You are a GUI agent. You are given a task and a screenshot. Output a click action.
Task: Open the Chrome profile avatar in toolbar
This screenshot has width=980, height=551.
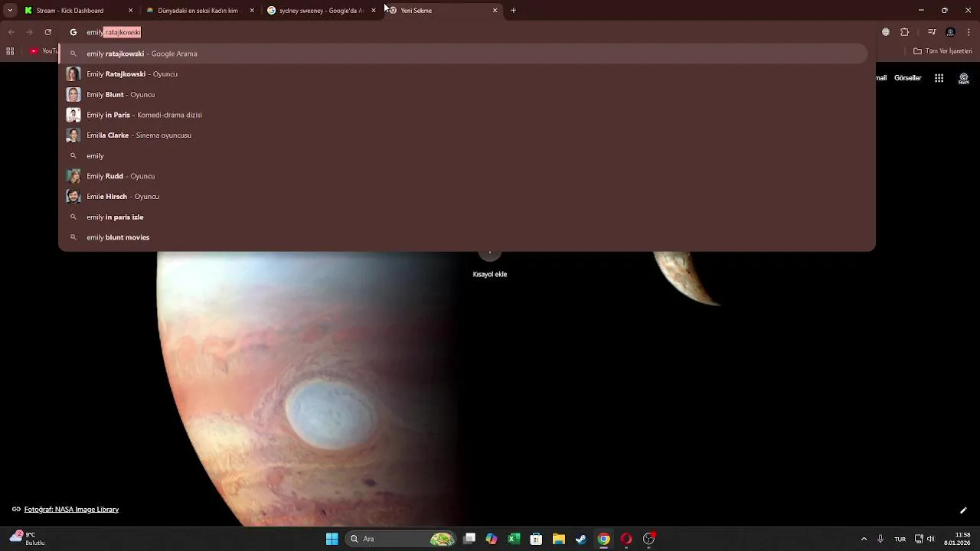click(951, 32)
